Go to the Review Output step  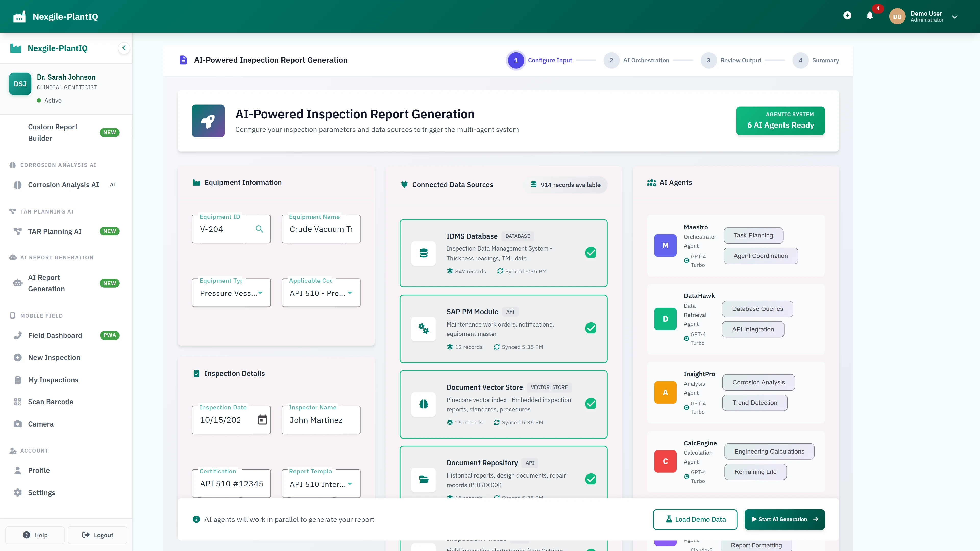(709, 60)
